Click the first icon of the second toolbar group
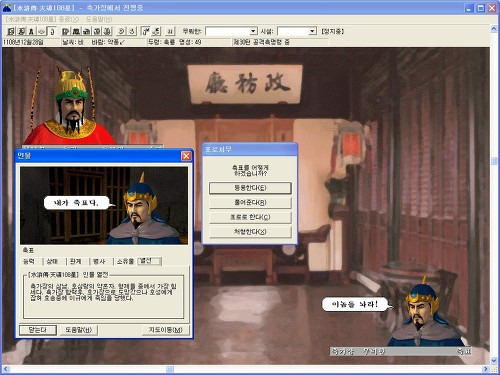Image resolution: width=500 pixels, height=375 pixels. pos(66,31)
